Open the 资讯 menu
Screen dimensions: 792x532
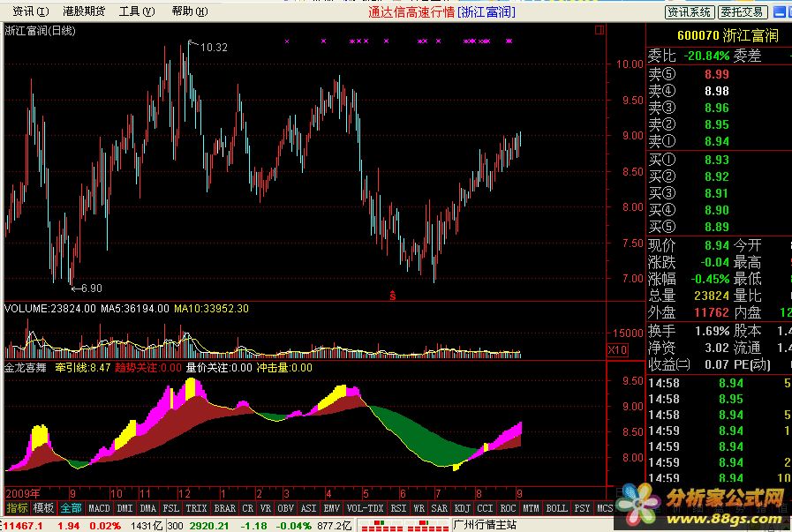tap(30, 11)
